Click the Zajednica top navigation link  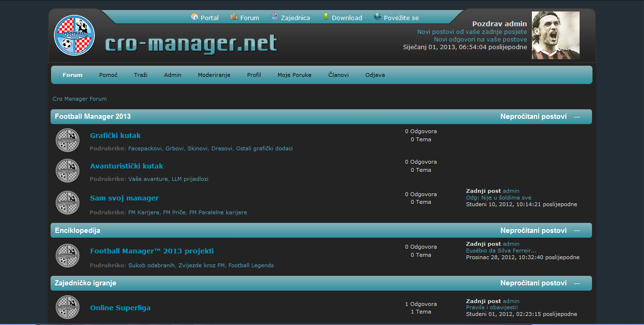coord(295,18)
